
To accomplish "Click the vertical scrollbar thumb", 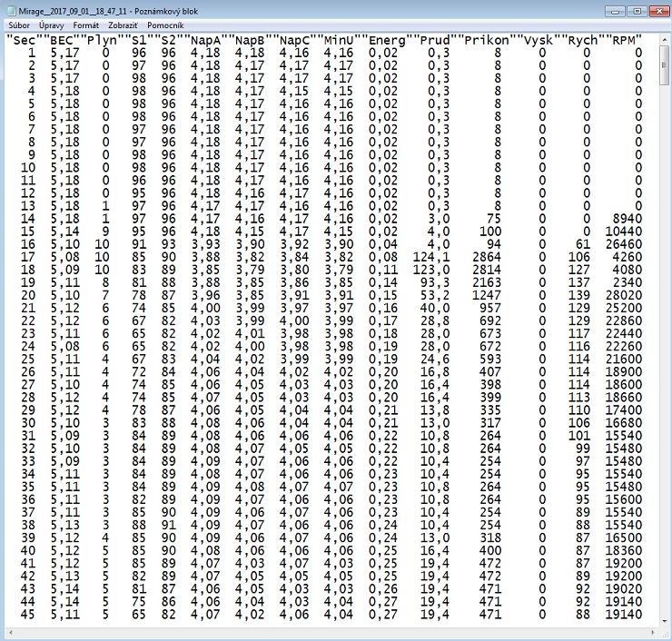I will (x=665, y=65).
